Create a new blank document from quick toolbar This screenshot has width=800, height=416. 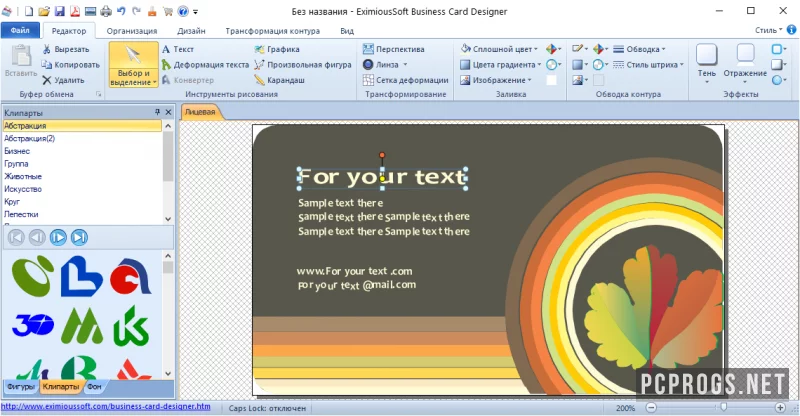pyautogui.click(x=29, y=11)
